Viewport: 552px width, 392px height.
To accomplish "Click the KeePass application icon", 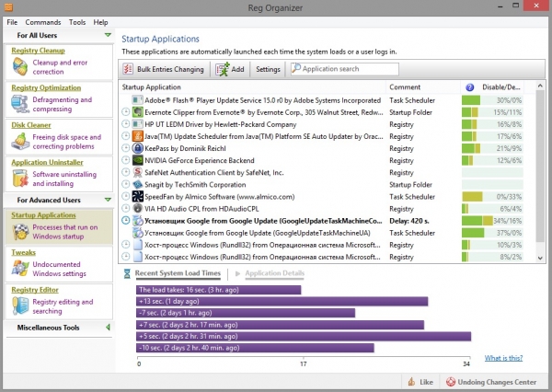I will click(137, 147).
